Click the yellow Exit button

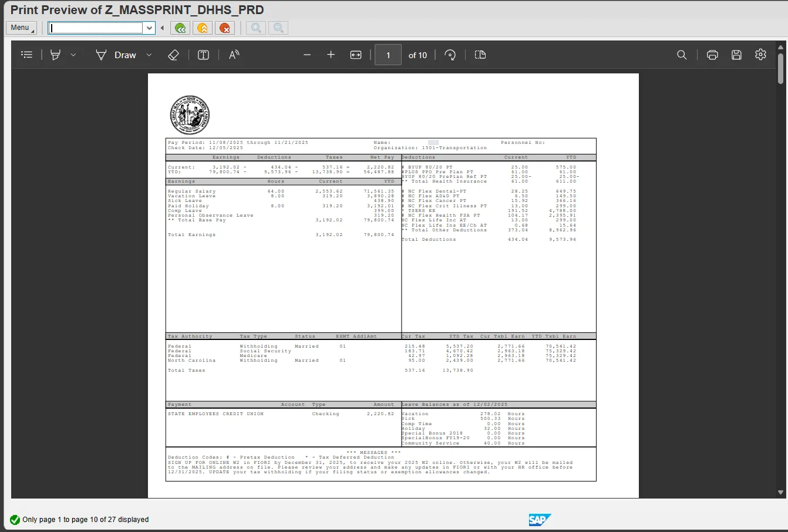coord(203,28)
